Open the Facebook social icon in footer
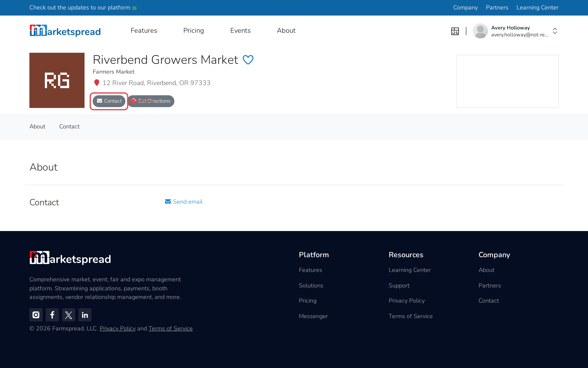 click(x=52, y=315)
